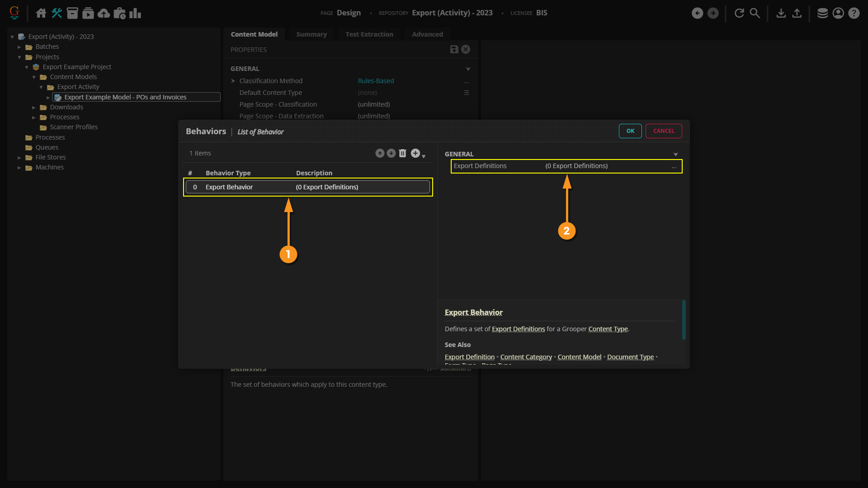Viewport: 868px width, 488px height.
Task: Click the user account icon
Action: tap(838, 13)
